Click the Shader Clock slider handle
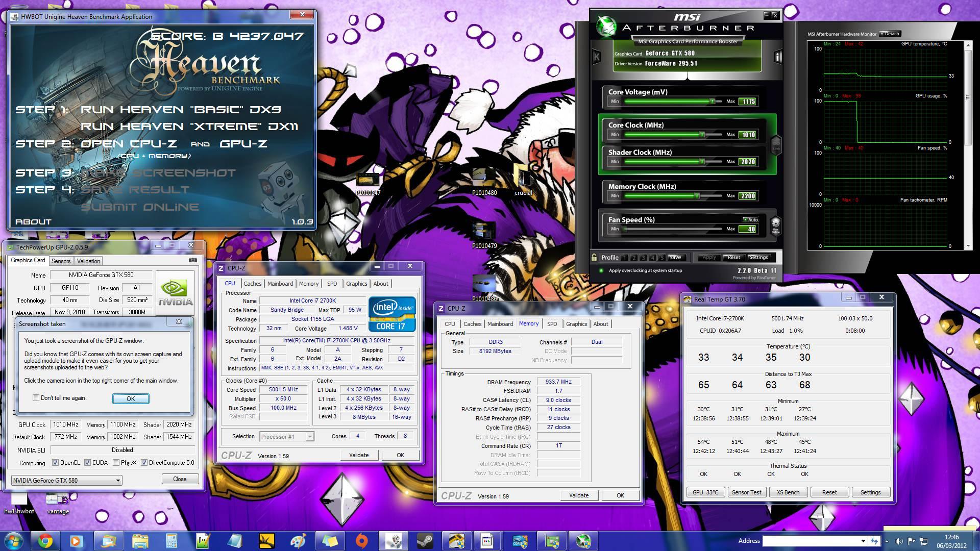Image resolution: width=980 pixels, height=551 pixels. (x=702, y=161)
